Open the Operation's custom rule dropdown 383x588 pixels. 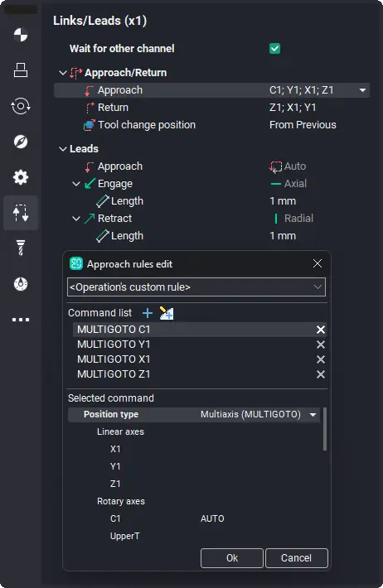[196, 287]
